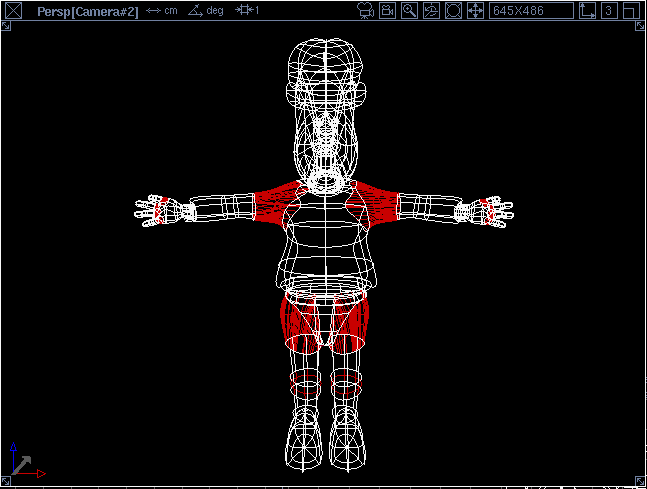Click the wireframe character's head

[326, 111]
